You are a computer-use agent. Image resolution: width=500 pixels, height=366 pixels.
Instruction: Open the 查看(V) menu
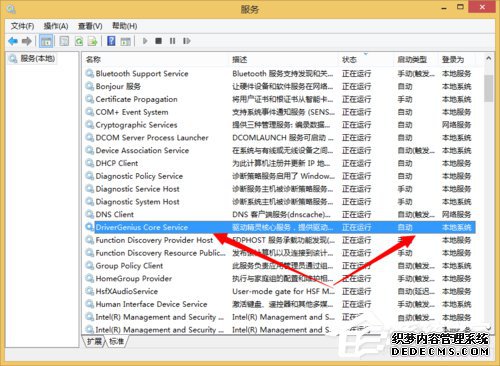90,26
